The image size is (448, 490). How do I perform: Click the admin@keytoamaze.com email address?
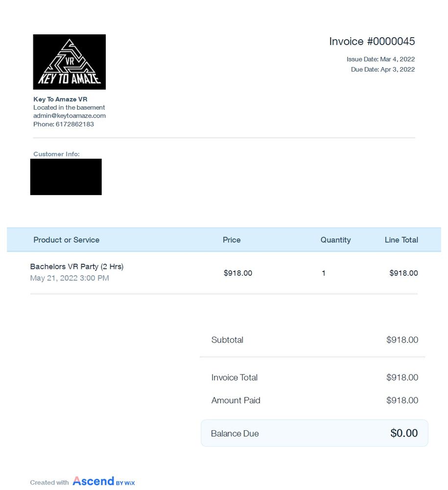[70, 116]
